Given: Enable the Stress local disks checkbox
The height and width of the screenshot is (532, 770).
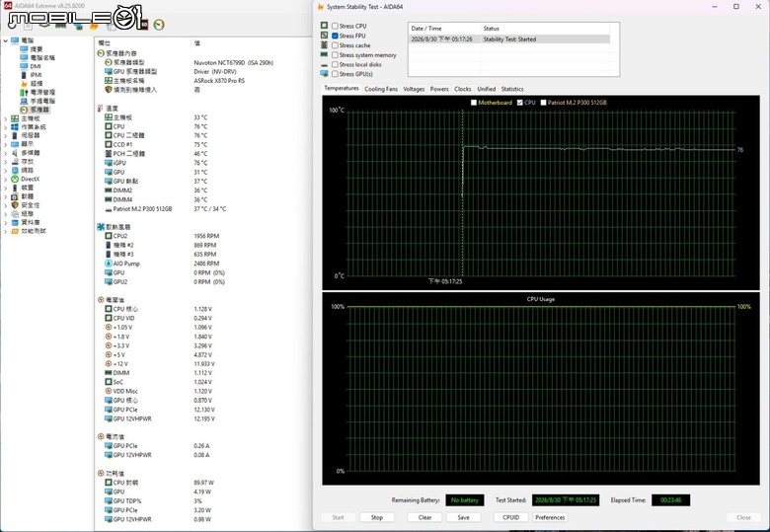Looking at the screenshot, I should 335,64.
